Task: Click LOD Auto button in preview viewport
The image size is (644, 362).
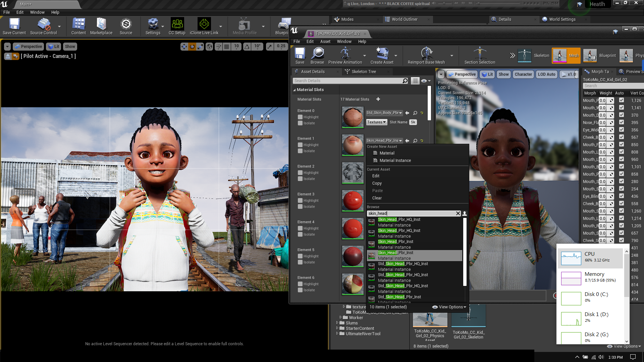Action: pyautogui.click(x=546, y=74)
